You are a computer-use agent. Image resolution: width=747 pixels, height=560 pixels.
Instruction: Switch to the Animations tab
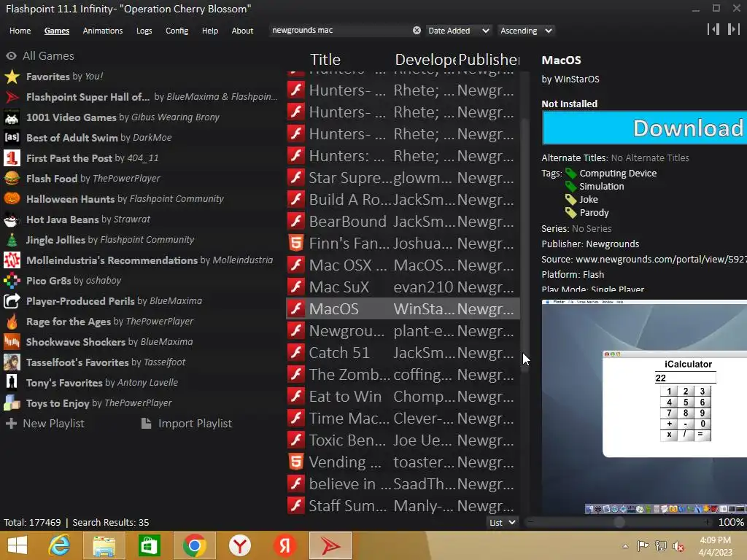pos(102,31)
